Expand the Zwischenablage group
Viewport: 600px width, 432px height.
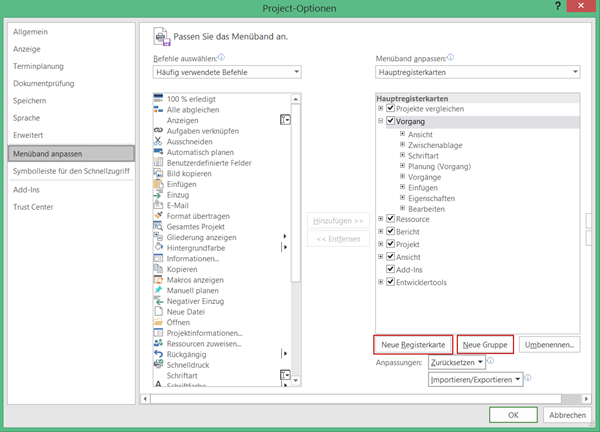click(402, 145)
